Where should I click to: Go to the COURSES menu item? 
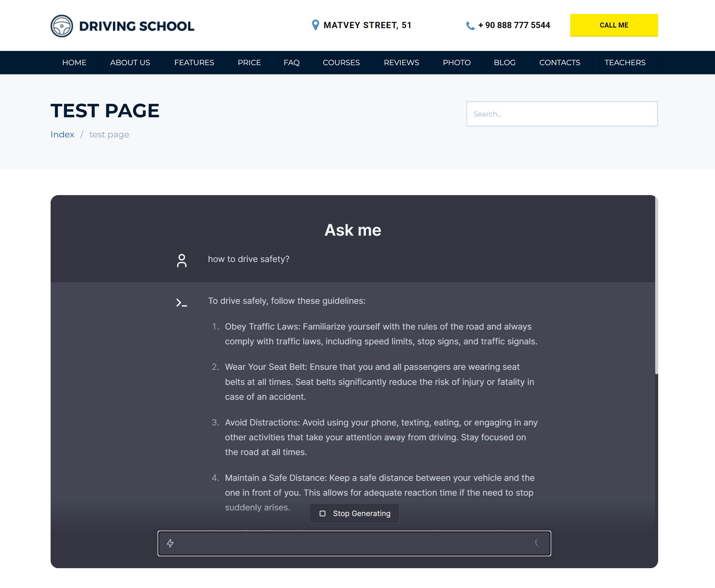341,63
